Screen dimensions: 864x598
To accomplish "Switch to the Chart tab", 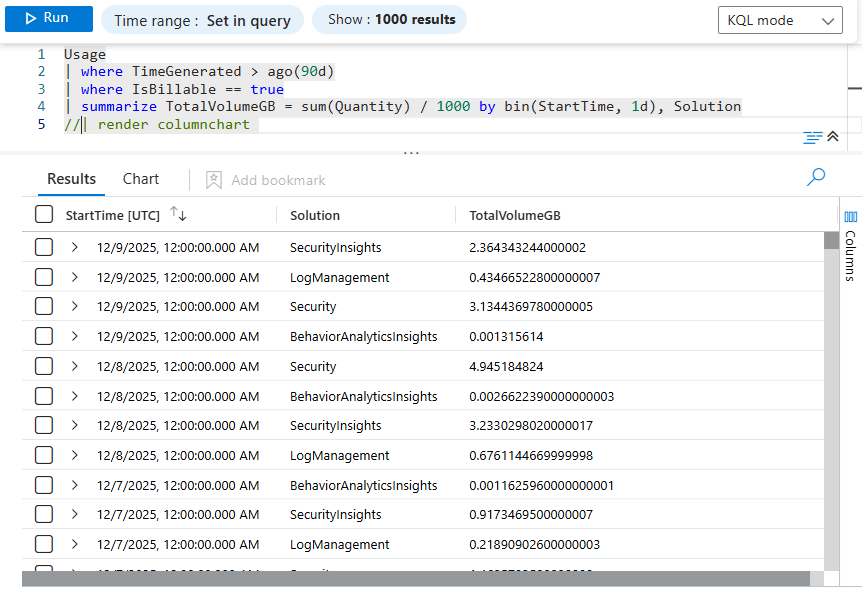I will (x=141, y=179).
